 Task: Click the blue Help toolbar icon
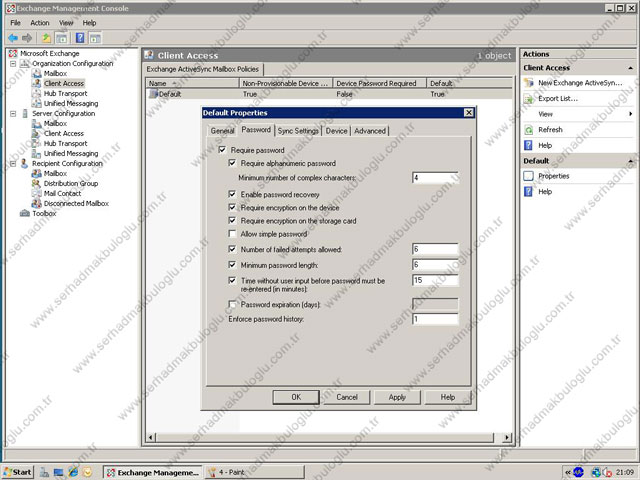(x=80, y=38)
